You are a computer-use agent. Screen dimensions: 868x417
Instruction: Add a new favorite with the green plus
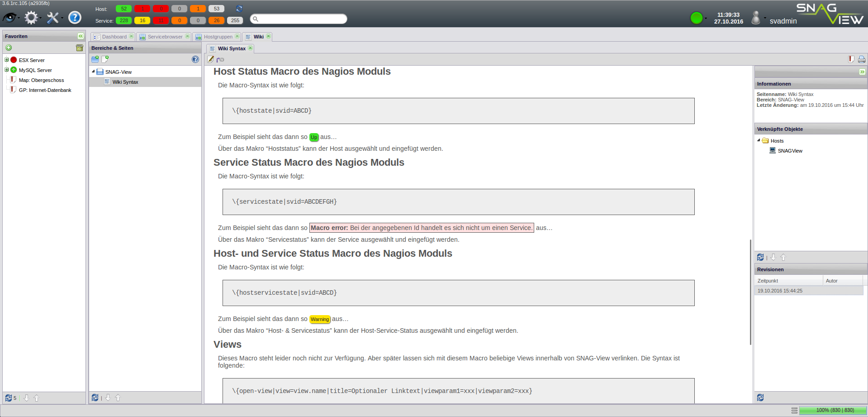pyautogui.click(x=9, y=48)
